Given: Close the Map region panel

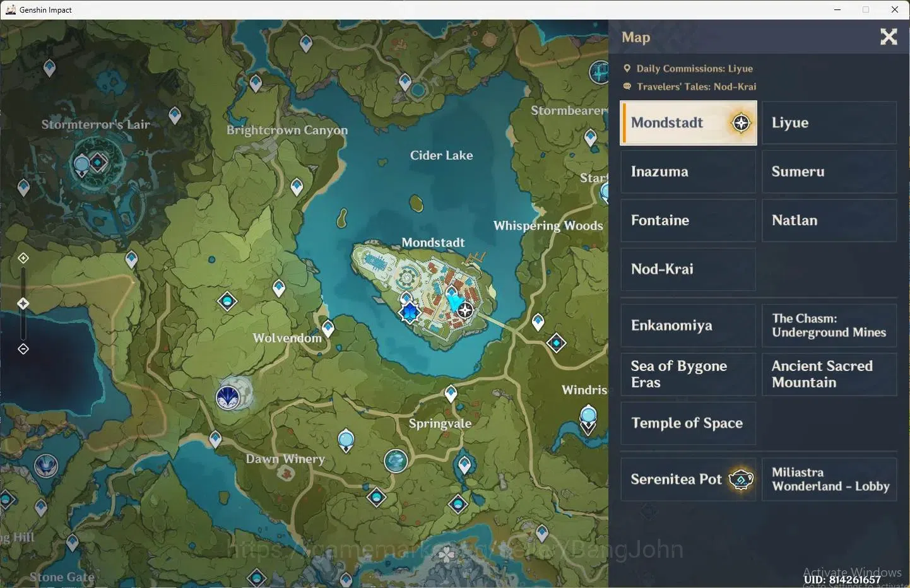Looking at the screenshot, I should click(x=889, y=37).
